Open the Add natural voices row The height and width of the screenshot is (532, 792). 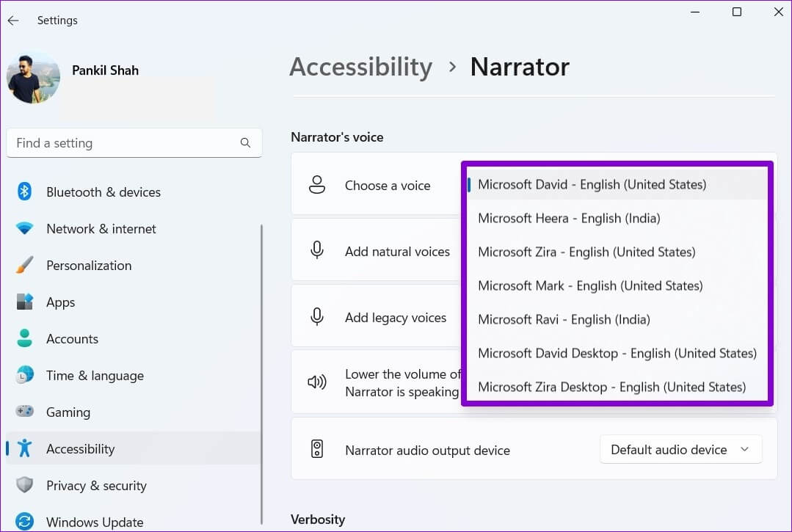pos(377,249)
